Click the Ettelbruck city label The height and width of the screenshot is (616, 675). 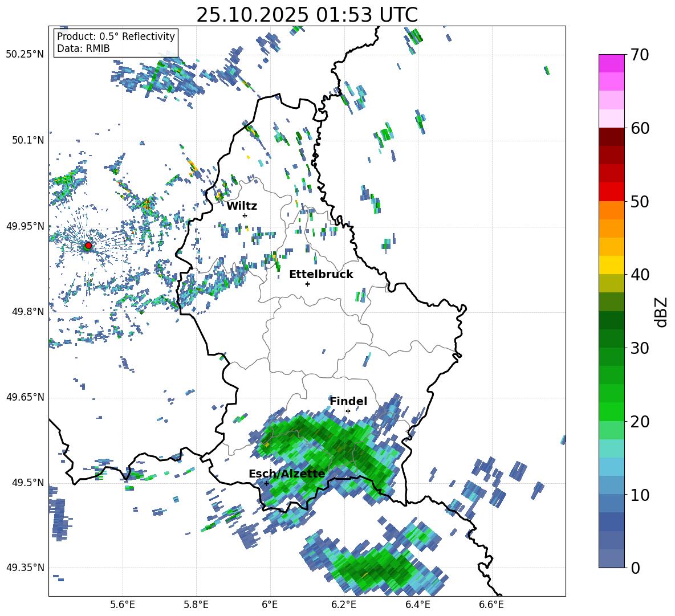(x=321, y=275)
